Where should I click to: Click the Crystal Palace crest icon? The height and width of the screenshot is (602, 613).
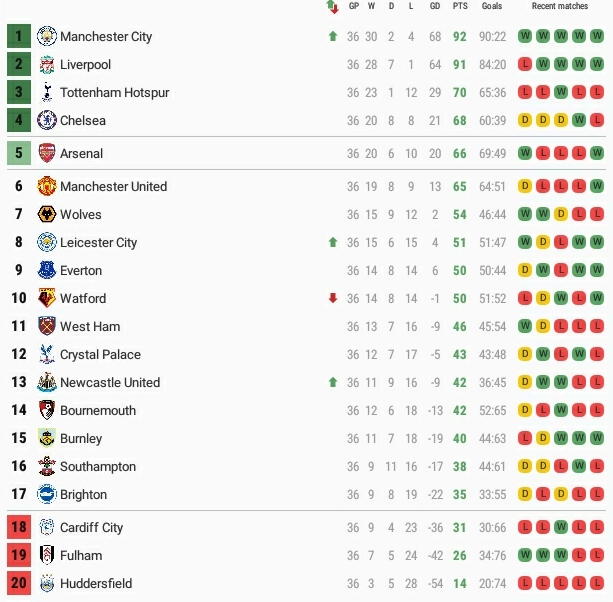click(47, 355)
